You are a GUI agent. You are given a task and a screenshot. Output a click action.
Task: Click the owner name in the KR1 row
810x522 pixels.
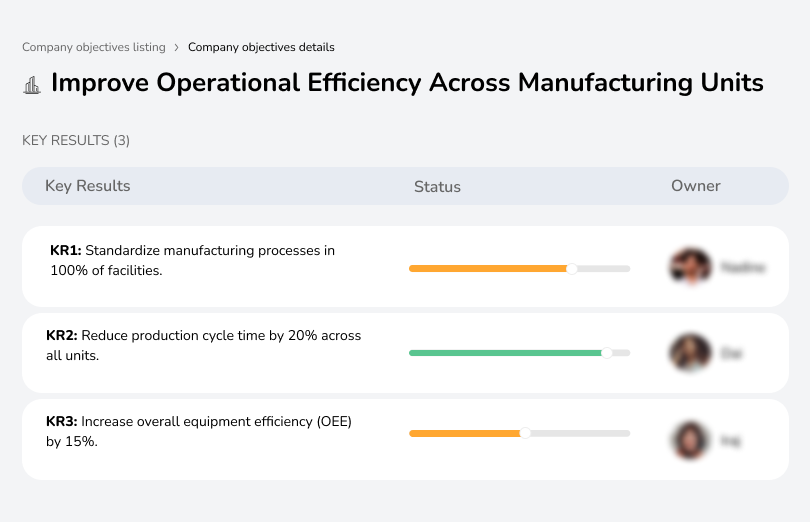pos(742,268)
